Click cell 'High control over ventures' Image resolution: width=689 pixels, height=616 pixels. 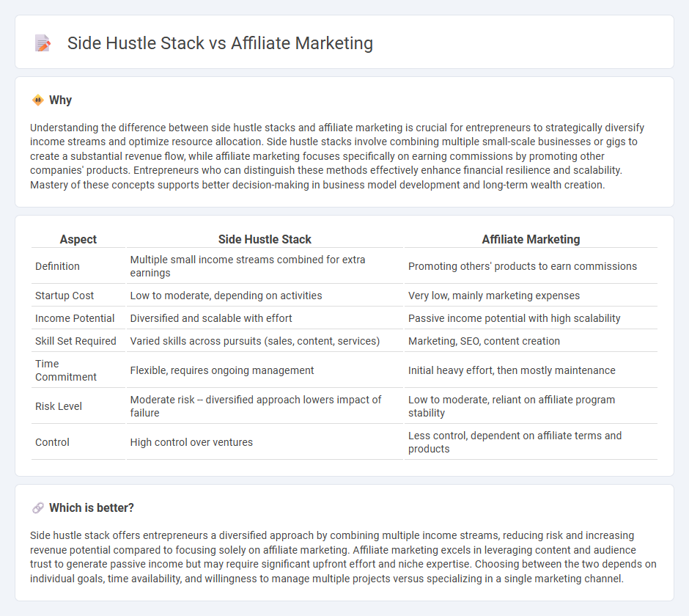pyautogui.click(x=265, y=442)
